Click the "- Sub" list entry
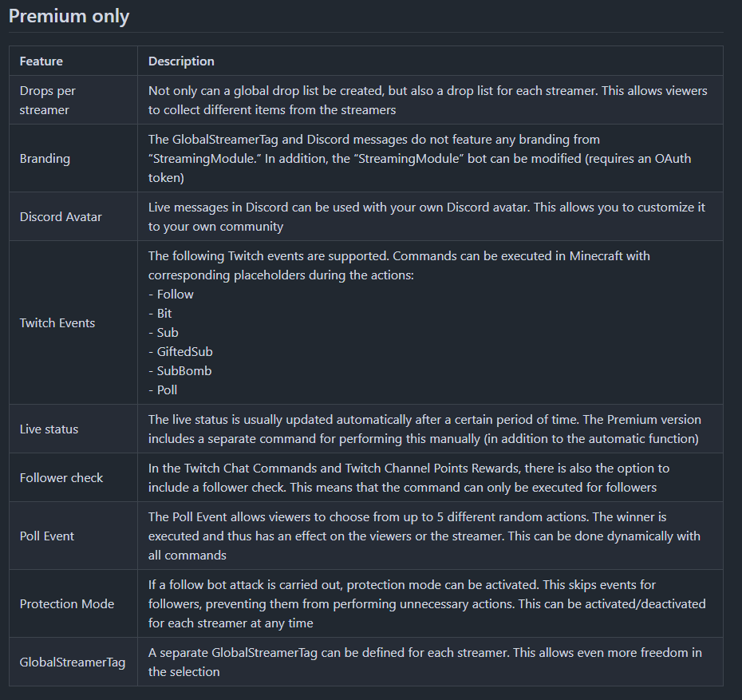 [164, 333]
